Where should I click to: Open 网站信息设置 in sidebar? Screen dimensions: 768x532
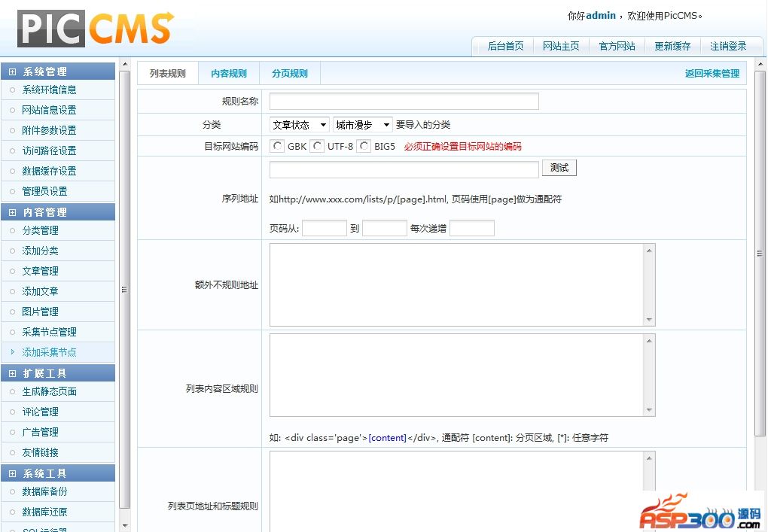point(49,110)
